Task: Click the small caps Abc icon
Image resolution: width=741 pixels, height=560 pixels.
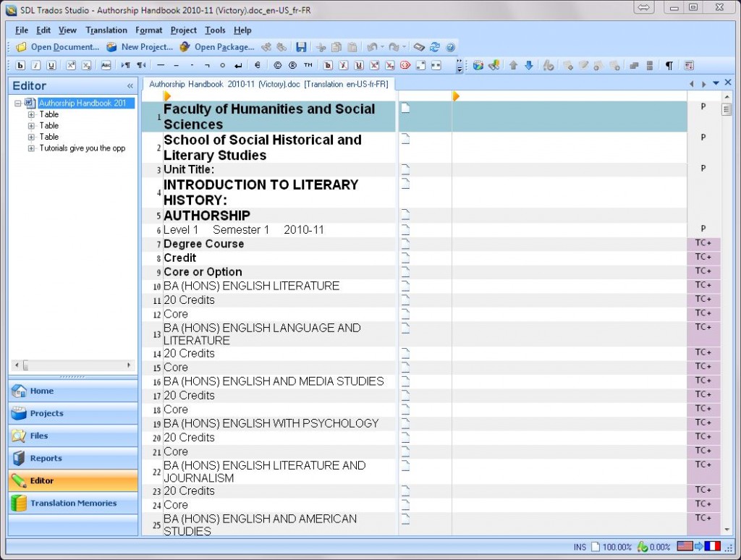Action: point(106,66)
